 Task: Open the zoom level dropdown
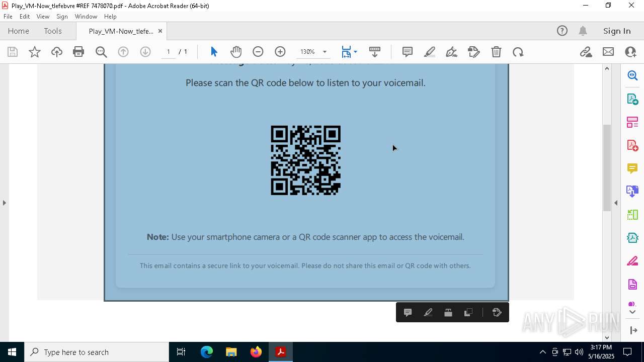[x=325, y=52]
